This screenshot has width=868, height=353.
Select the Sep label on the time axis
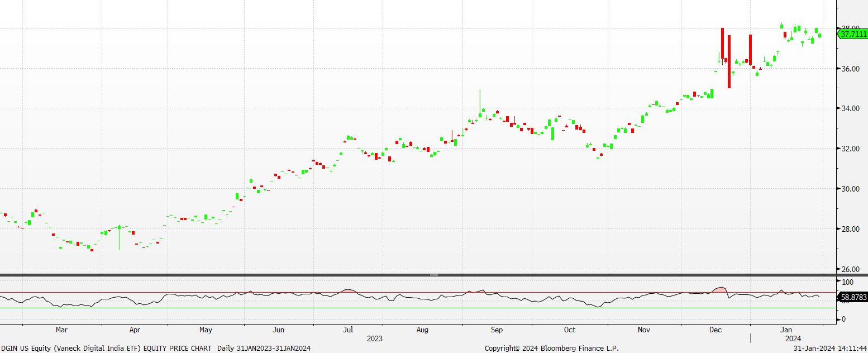pos(497,330)
